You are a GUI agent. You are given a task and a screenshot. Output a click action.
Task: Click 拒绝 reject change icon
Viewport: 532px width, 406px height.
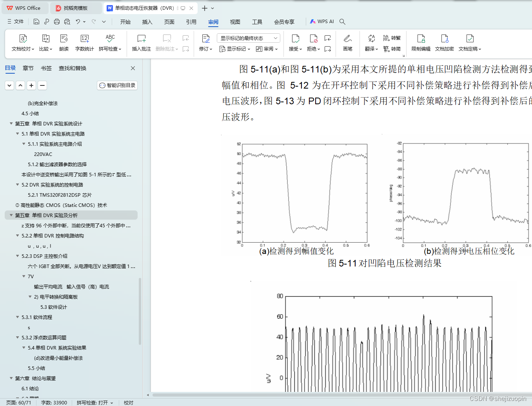(x=314, y=43)
